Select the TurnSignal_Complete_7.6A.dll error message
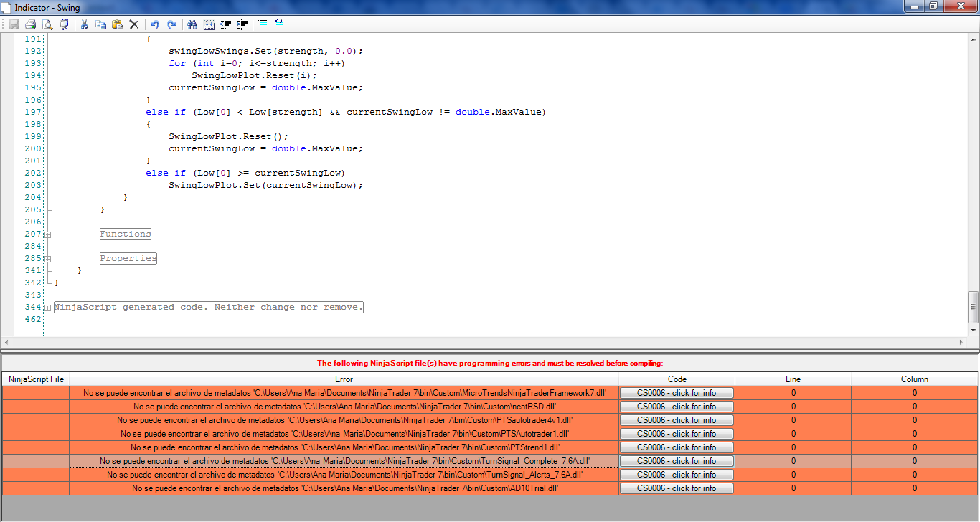980x522 pixels. (x=344, y=461)
